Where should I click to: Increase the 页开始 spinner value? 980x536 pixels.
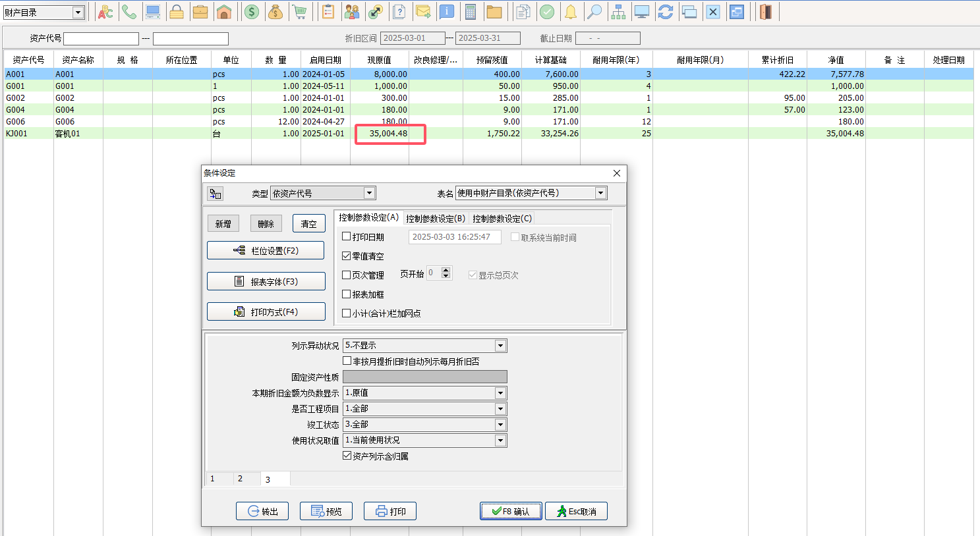(x=446, y=269)
